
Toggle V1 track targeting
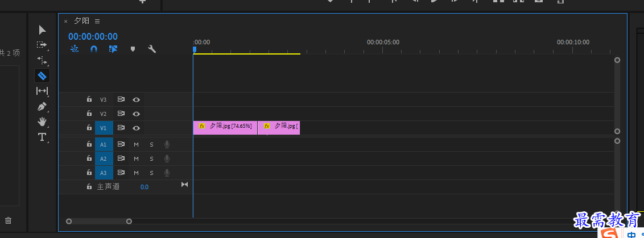pos(104,128)
